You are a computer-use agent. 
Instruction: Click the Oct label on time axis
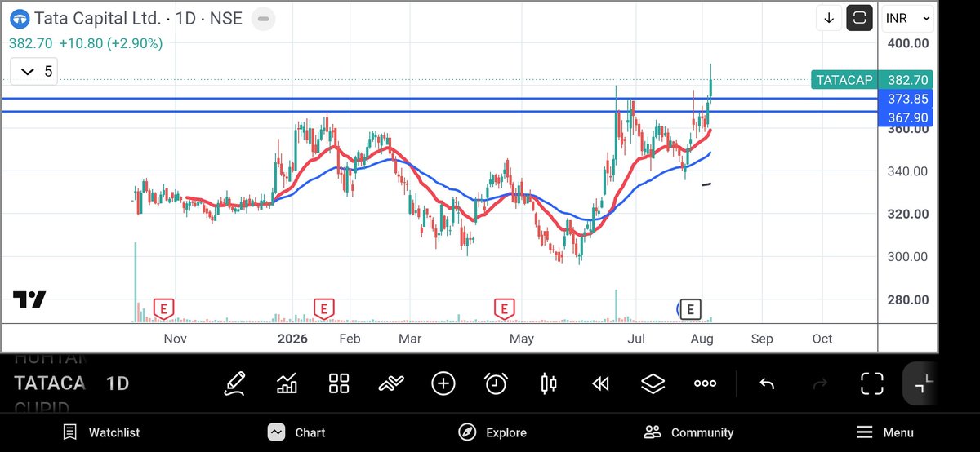[x=822, y=339]
